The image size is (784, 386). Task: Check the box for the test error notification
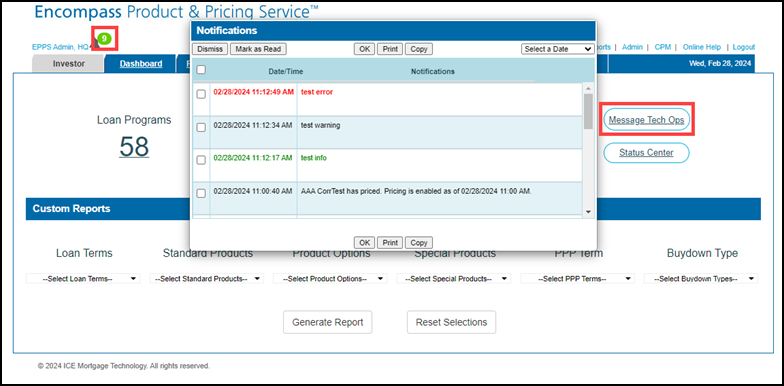[x=201, y=94]
